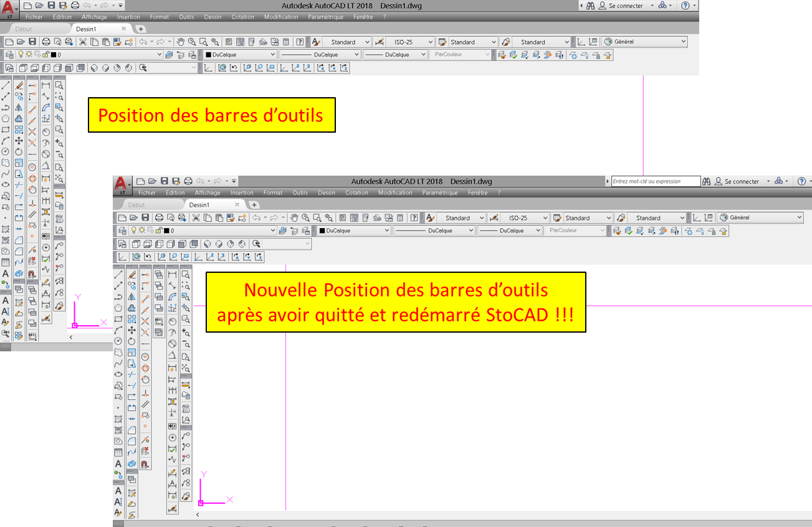This screenshot has width=812, height=527.
Task: Expand the front window's Quick Access toolbar customize arrow
Action: 234,181
